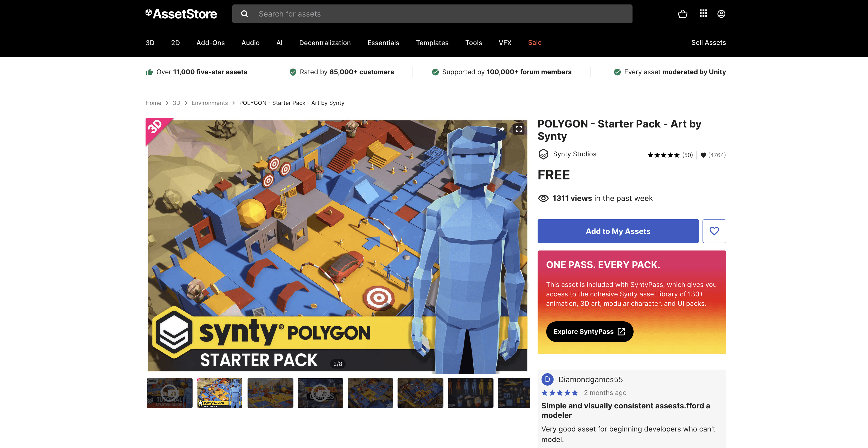Viewport: 868px width, 448px height.
Task: Select the characters lineup thumbnail
Action: tap(470, 393)
